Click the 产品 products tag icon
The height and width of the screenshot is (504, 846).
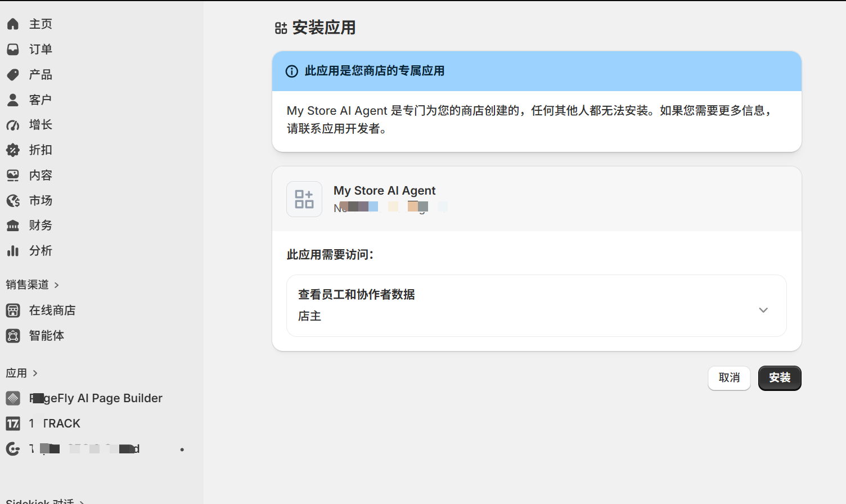pos(13,74)
